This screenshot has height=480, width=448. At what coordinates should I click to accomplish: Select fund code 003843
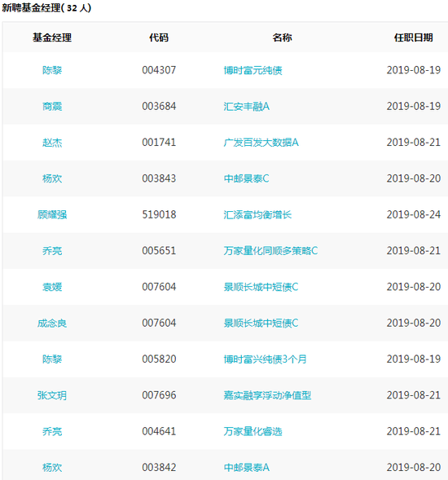tap(159, 178)
